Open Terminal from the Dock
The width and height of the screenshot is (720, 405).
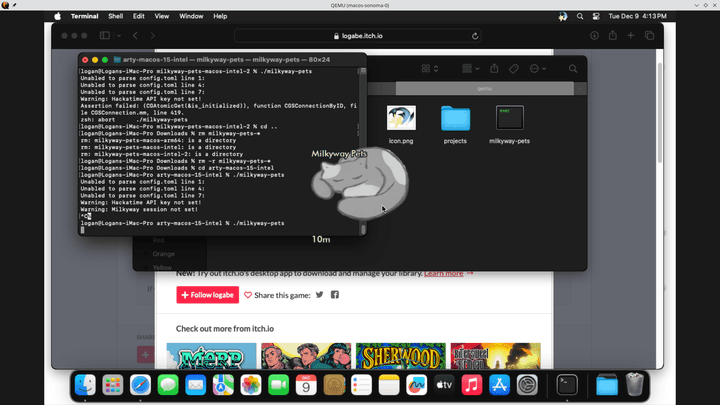tap(567, 383)
